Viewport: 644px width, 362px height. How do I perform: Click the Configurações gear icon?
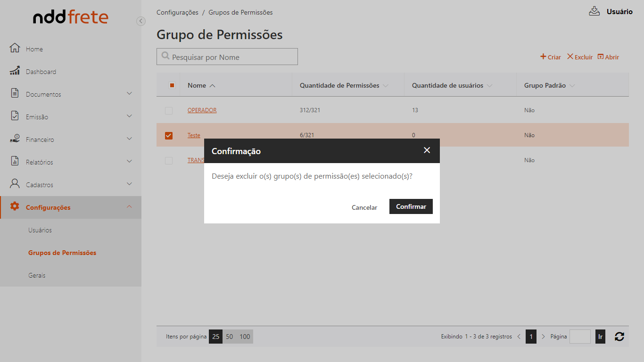point(15,206)
